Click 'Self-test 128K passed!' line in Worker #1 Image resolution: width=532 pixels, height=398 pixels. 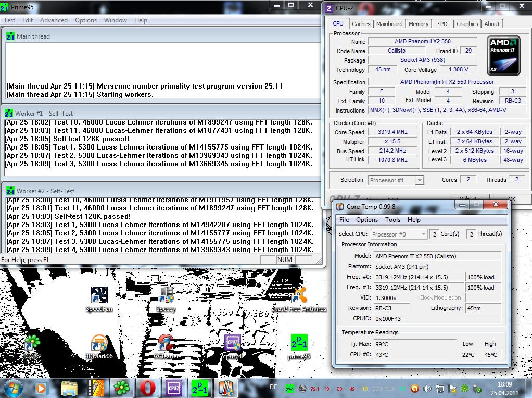[x=67, y=139]
